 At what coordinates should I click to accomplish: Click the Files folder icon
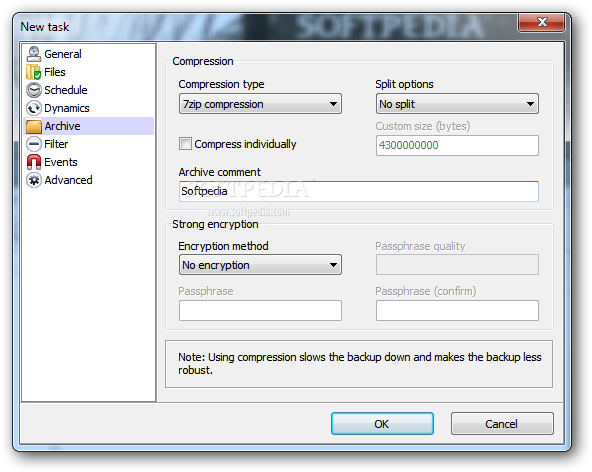[x=34, y=72]
